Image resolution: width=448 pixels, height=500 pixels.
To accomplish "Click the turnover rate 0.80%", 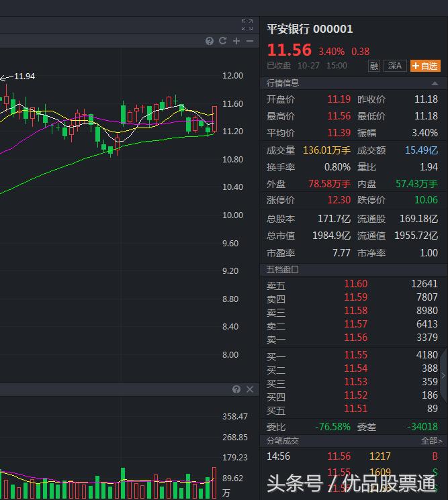I will pos(337,167).
